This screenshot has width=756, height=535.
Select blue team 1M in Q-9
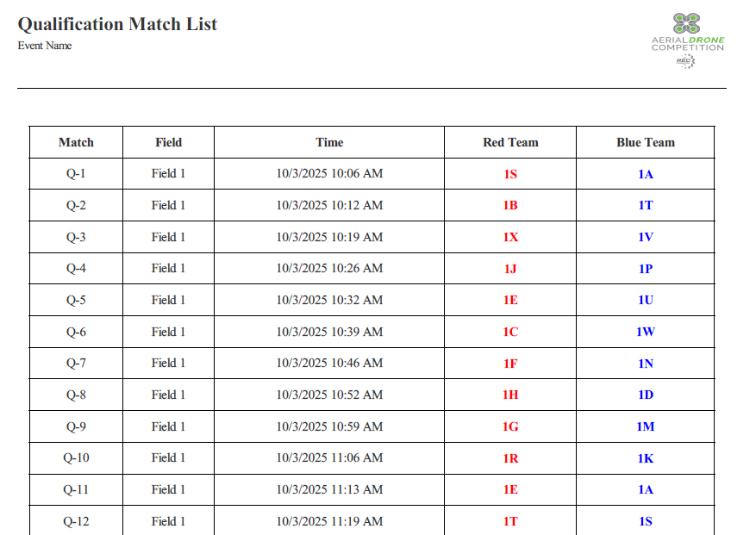tap(646, 426)
